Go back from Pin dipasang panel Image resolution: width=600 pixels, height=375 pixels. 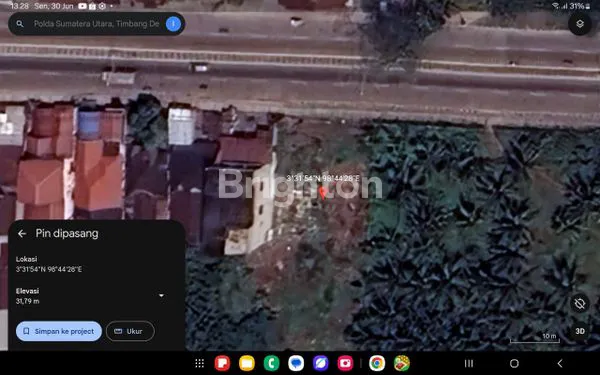click(x=22, y=233)
